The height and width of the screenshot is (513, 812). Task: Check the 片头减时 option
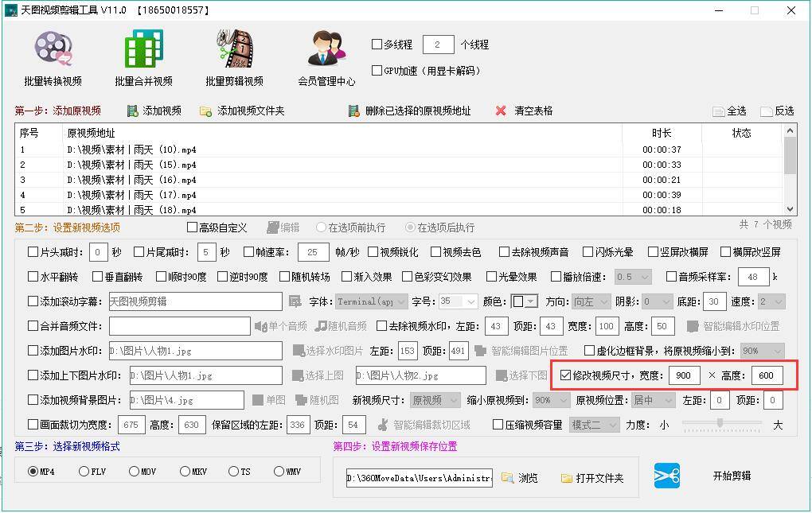tap(33, 252)
